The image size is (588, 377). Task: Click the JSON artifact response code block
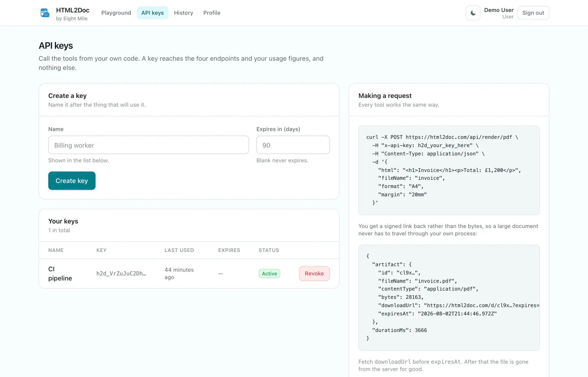[449, 297]
